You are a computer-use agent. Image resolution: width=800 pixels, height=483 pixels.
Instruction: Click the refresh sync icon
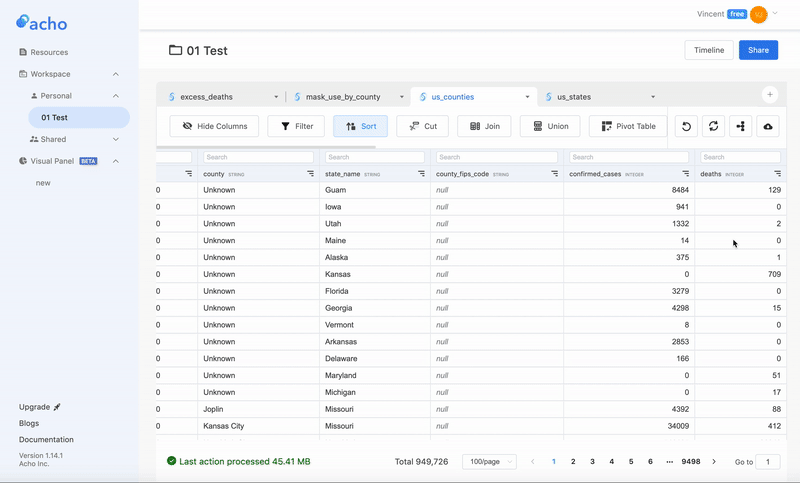point(713,126)
